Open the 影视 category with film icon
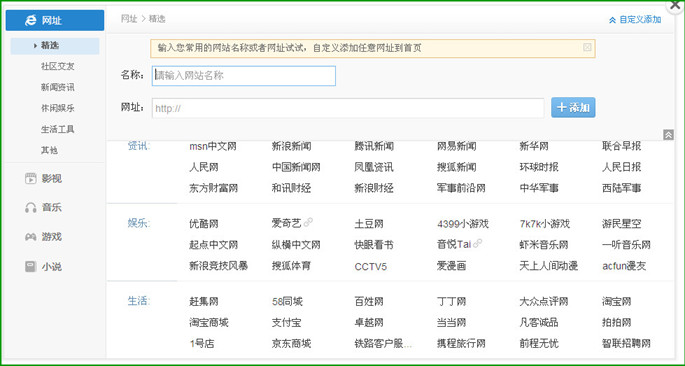The image size is (685, 366). tap(43, 178)
